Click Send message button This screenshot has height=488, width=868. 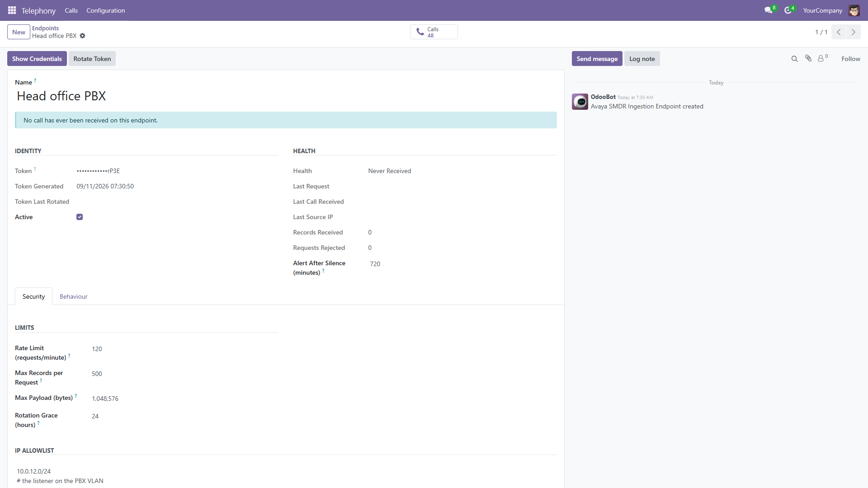(x=597, y=59)
